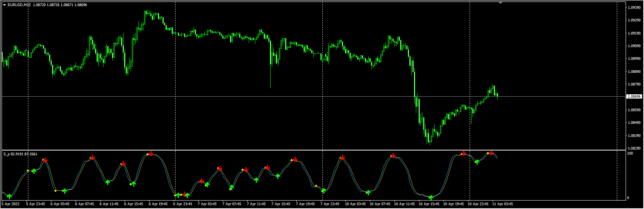The image size is (644, 209).
Task: Click the green up arrow above 6 Apr 03:45
Action: click(x=65, y=191)
